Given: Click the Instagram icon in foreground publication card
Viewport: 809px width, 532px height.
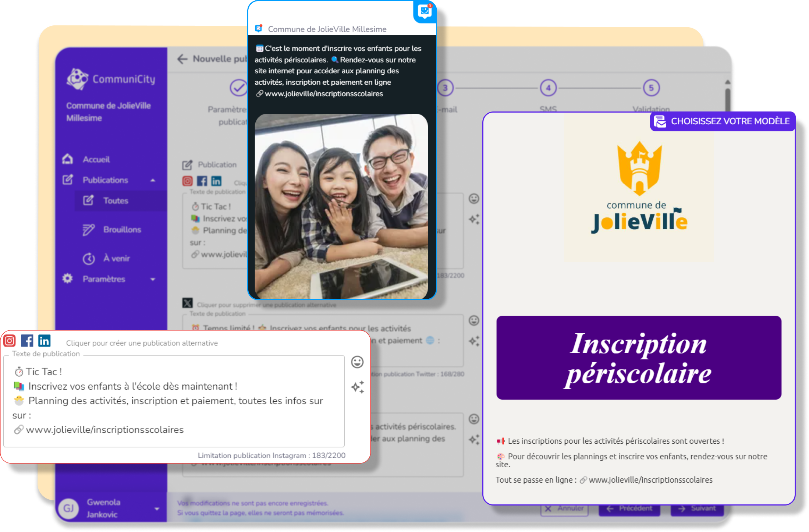Looking at the screenshot, I should [10, 341].
